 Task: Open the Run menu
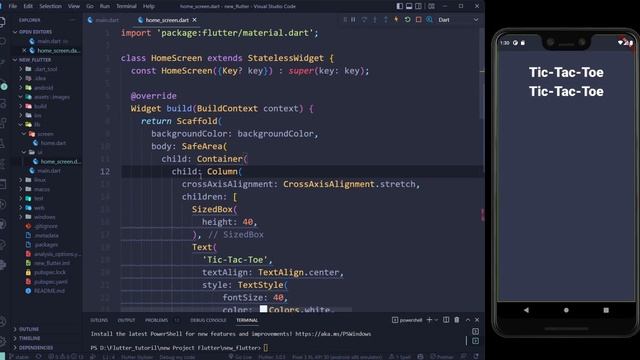(x=105, y=6)
